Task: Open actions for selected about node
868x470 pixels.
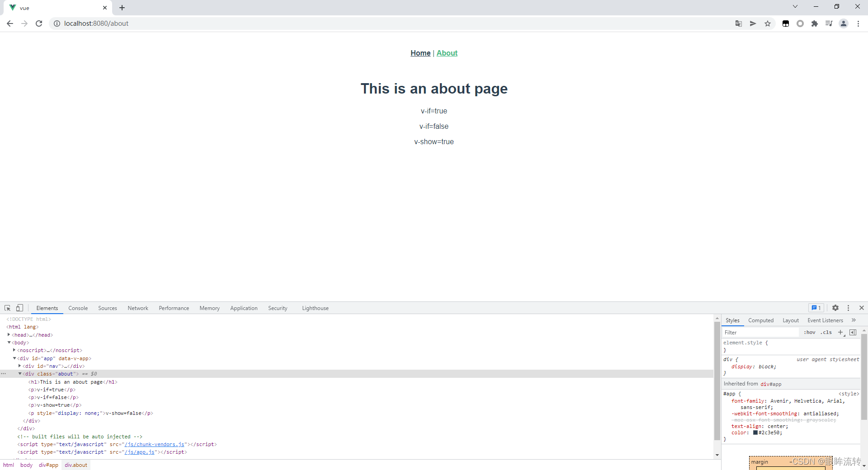Action: pos(4,374)
